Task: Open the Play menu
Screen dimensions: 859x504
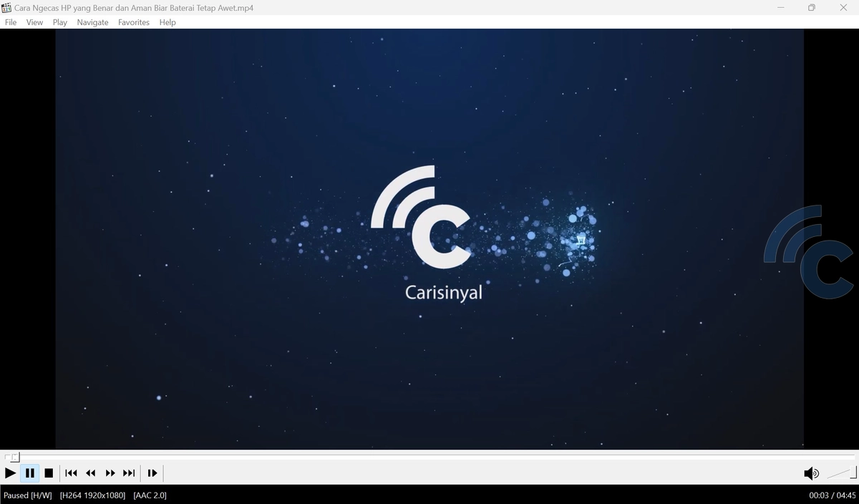Action: coord(60,22)
